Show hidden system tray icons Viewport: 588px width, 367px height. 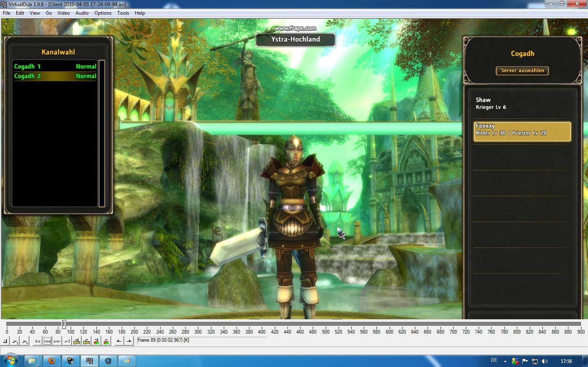tap(505, 361)
